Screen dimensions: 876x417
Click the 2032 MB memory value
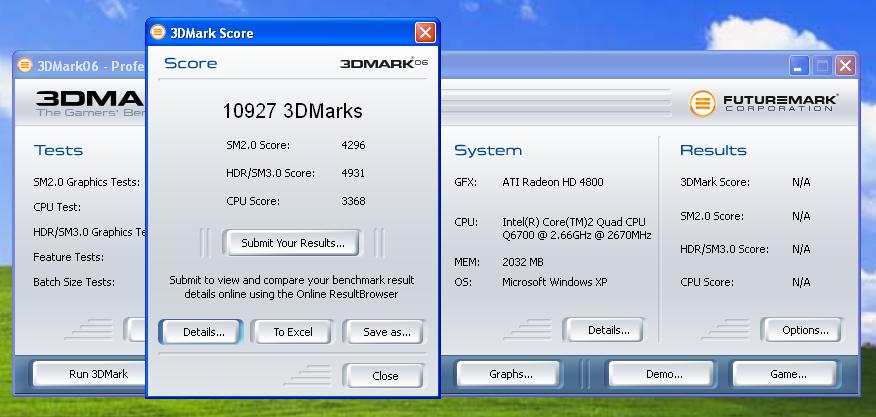523,262
